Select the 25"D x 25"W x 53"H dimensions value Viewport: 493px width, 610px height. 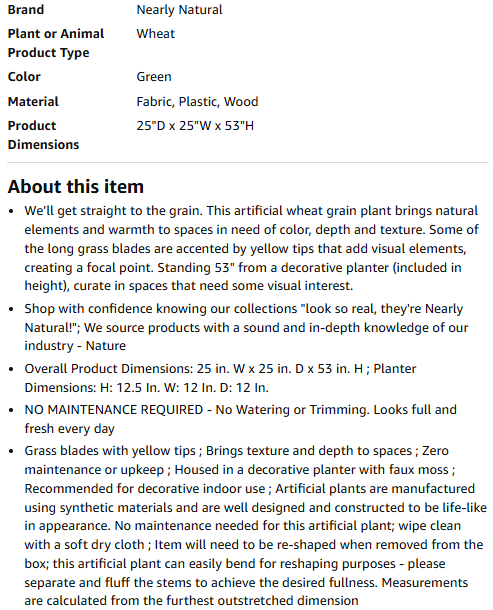tap(195, 126)
